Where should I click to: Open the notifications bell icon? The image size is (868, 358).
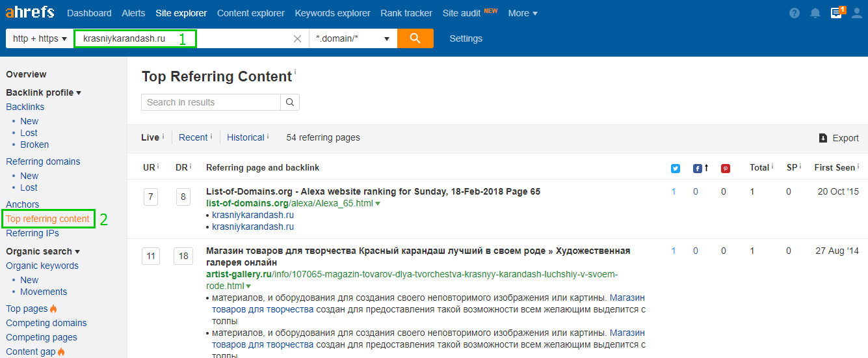pos(815,13)
